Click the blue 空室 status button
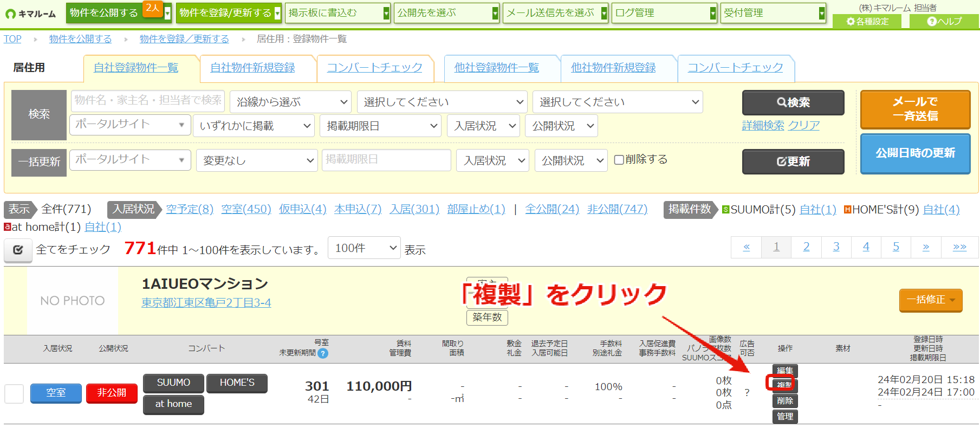980x434 pixels. pyautogui.click(x=56, y=393)
